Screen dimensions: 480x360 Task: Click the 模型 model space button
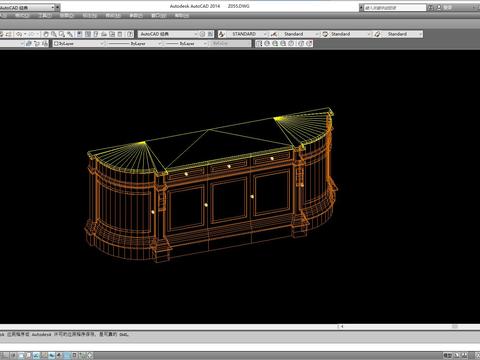coord(448,355)
